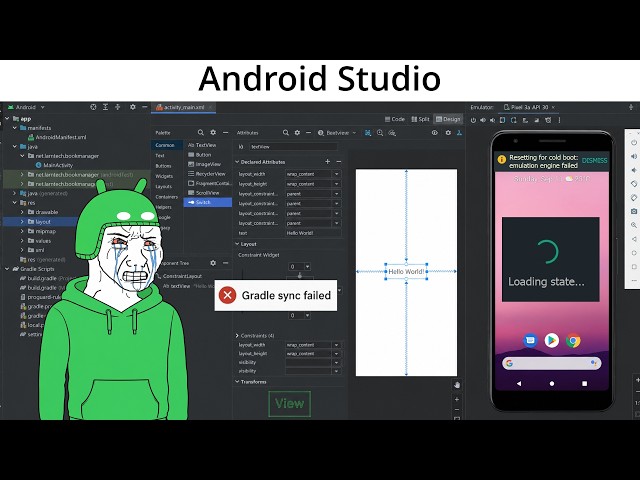Image resolution: width=640 pixels, height=480 pixels.
Task: Select Widgets category in Palette
Action: pos(164,176)
